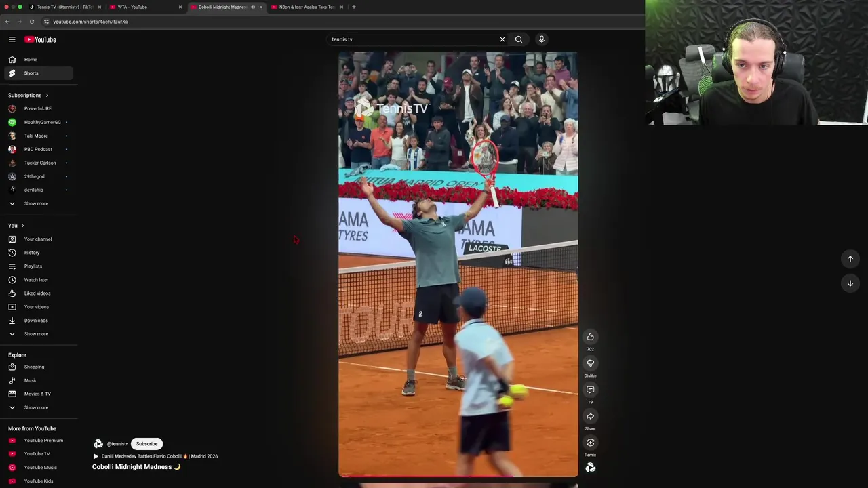Select Shorts in the sidebar

pyautogui.click(x=39, y=73)
